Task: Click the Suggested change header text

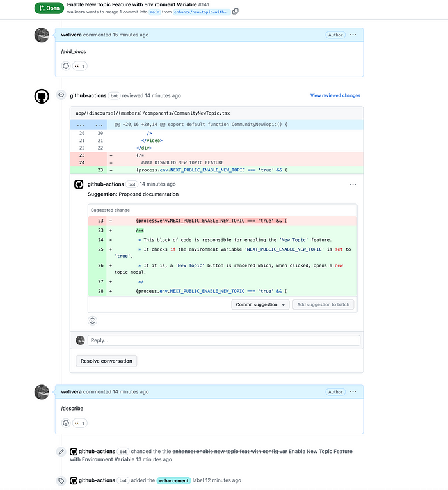Action: [110, 210]
